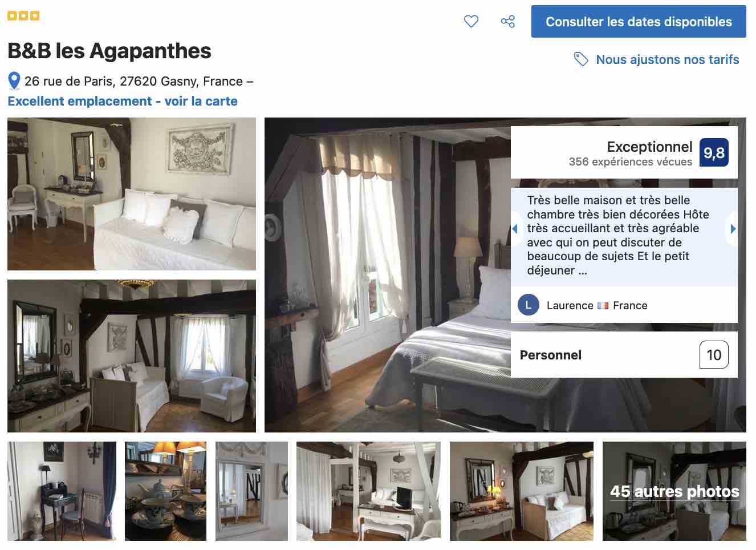Open the teapot and cups photo
This screenshot has height=550, width=756.
click(166, 491)
